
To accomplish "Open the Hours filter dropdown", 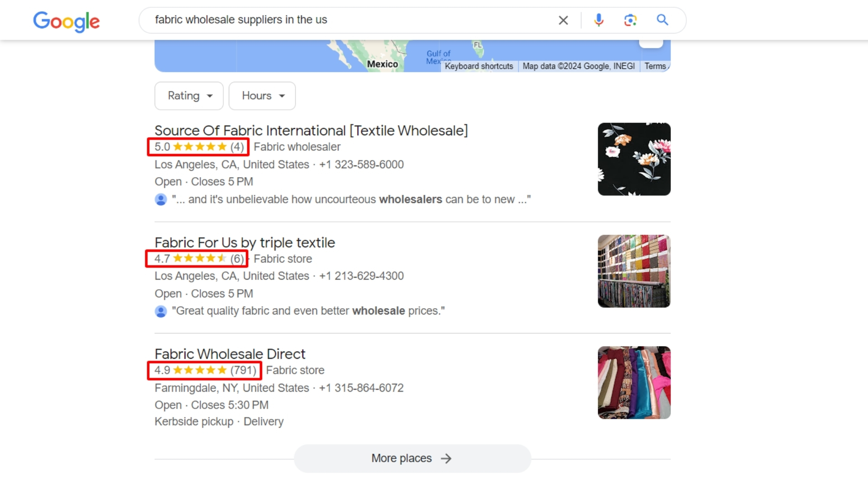I will [262, 95].
